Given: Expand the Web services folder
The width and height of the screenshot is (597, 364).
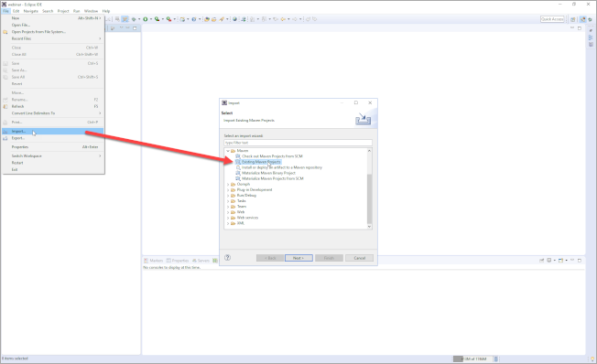Looking at the screenshot, I should pyautogui.click(x=228, y=218).
